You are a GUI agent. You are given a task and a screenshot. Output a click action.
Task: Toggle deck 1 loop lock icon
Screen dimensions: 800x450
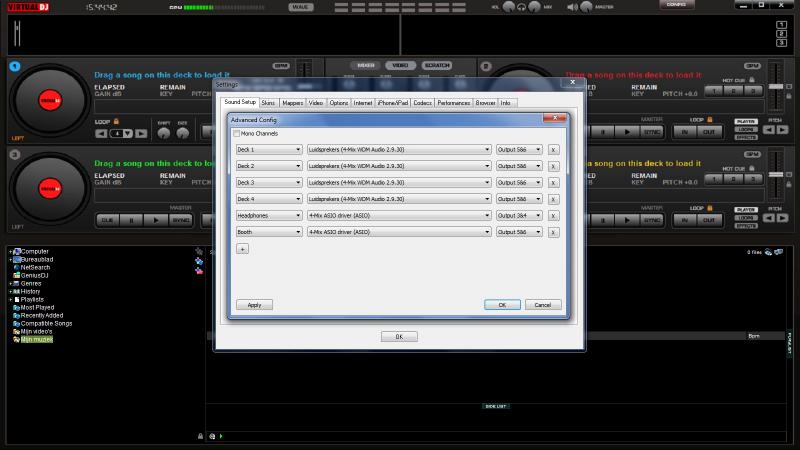click(x=116, y=121)
